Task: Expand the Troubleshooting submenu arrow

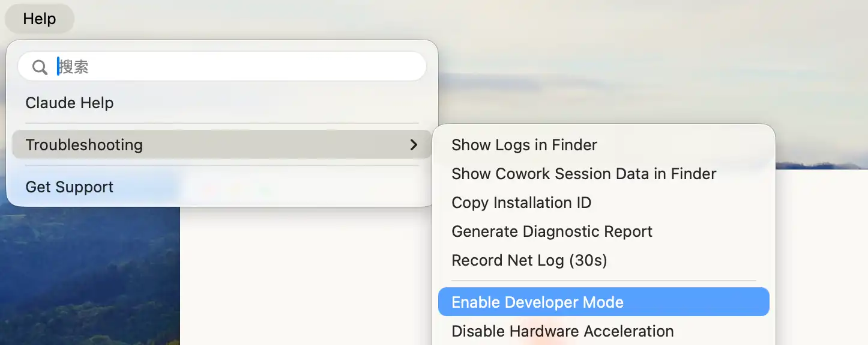Action: tap(414, 145)
